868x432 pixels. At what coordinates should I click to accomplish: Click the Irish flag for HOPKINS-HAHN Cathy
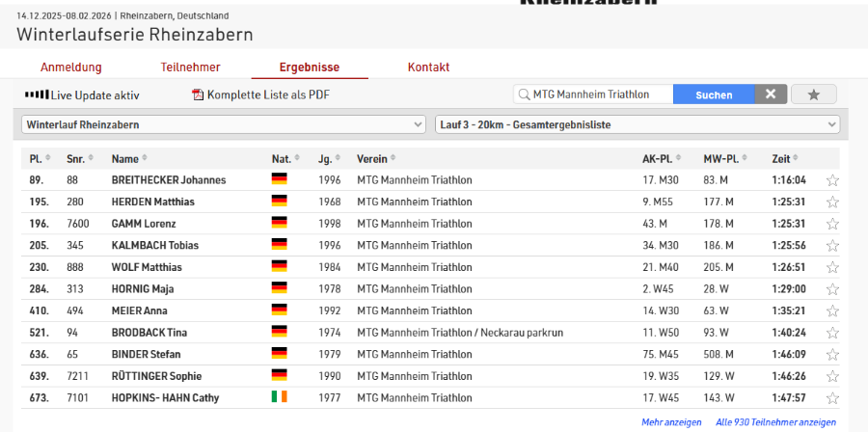(x=280, y=397)
